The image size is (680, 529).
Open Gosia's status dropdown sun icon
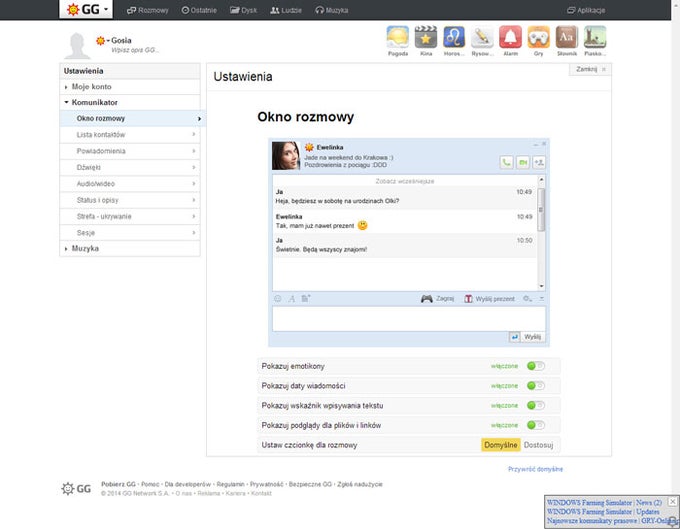[x=102, y=40]
